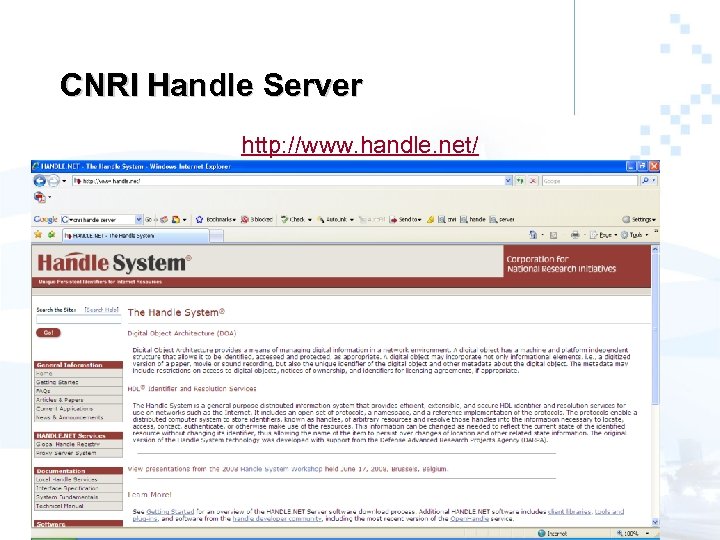Click the Google search box in IE
Screen dimensions: 720x540
click(590, 181)
